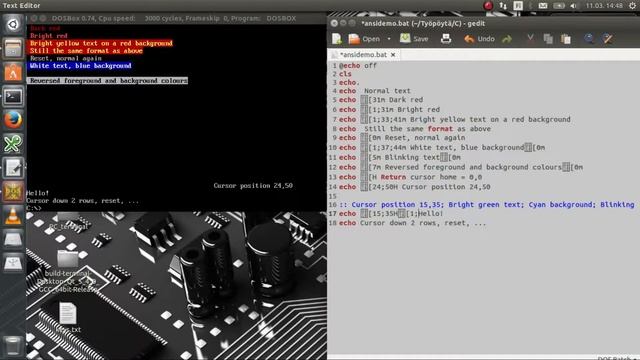Viewport: 640px width, 360px height.
Task: Open the system session gear menu
Action: click(633, 6)
